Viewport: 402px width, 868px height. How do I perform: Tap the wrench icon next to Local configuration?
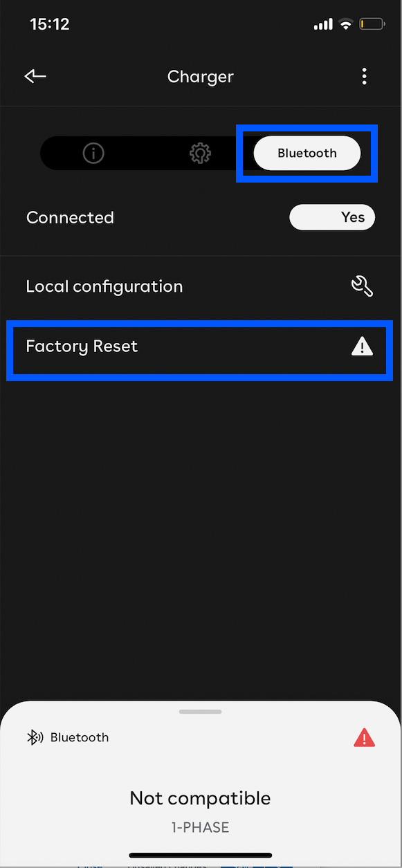pos(363,286)
